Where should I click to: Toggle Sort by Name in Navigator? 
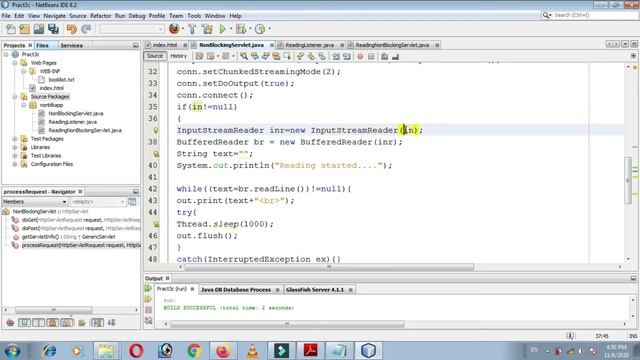97,323
